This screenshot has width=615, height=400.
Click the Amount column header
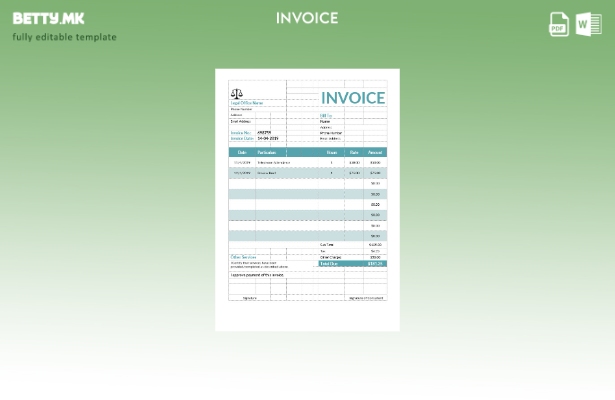[x=375, y=152]
